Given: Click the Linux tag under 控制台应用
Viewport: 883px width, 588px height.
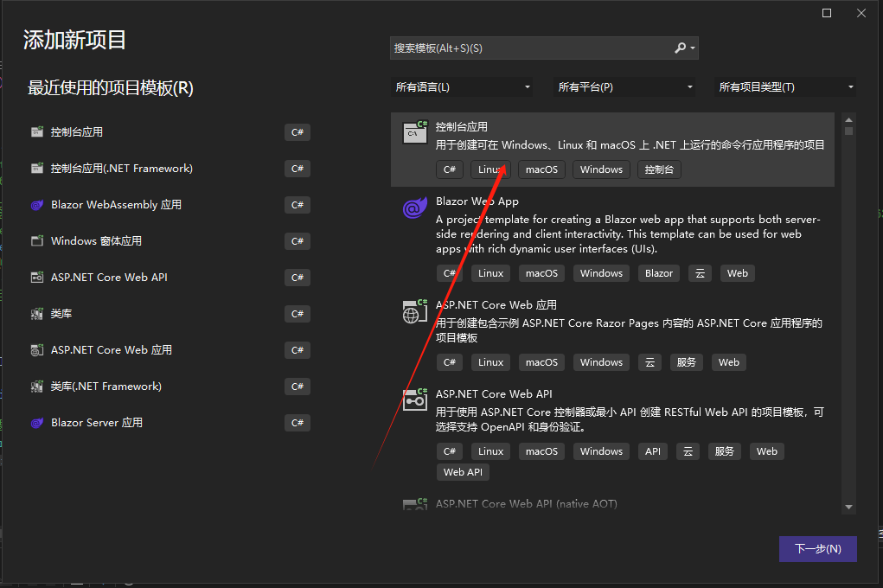Looking at the screenshot, I should click(490, 169).
